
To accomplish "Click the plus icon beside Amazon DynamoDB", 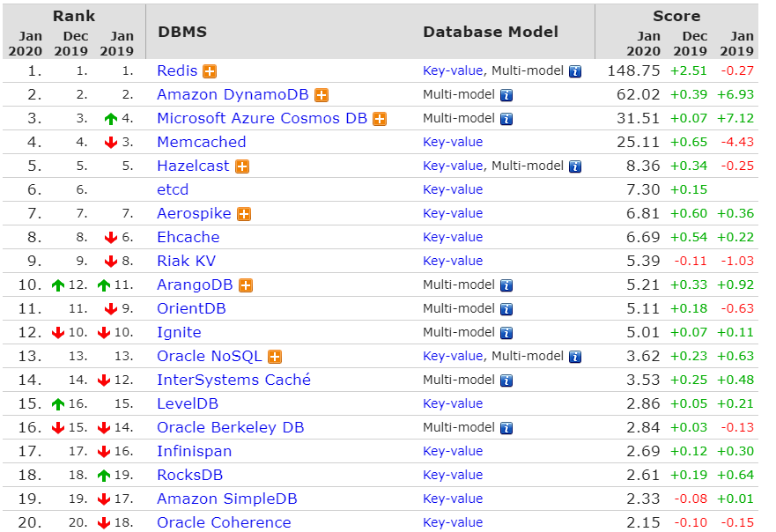I will click(321, 95).
